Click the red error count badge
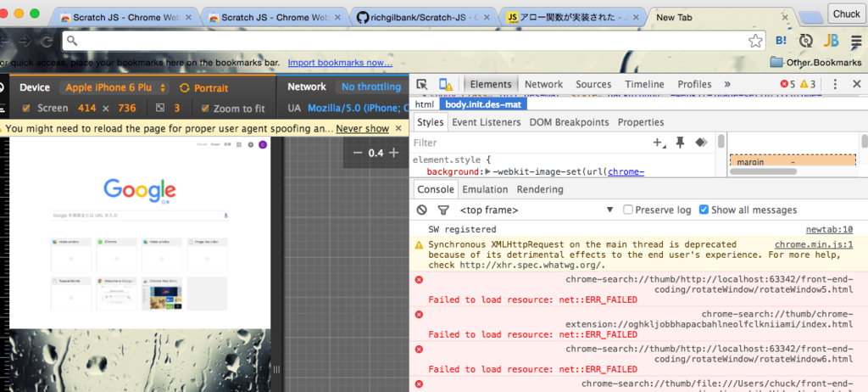 787,84
